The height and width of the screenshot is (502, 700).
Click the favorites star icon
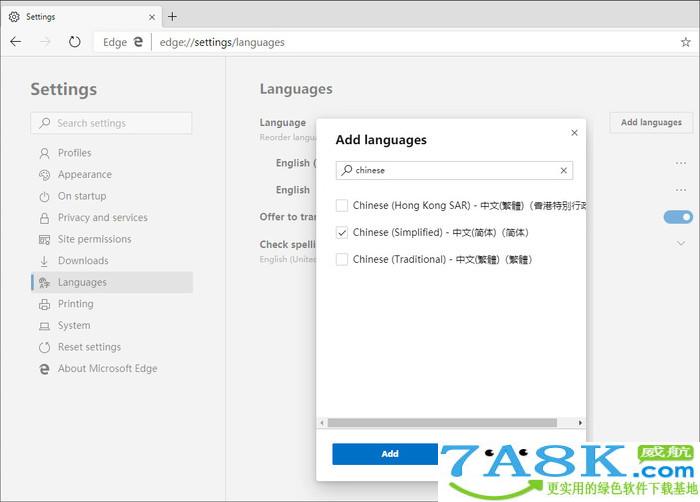(x=685, y=42)
